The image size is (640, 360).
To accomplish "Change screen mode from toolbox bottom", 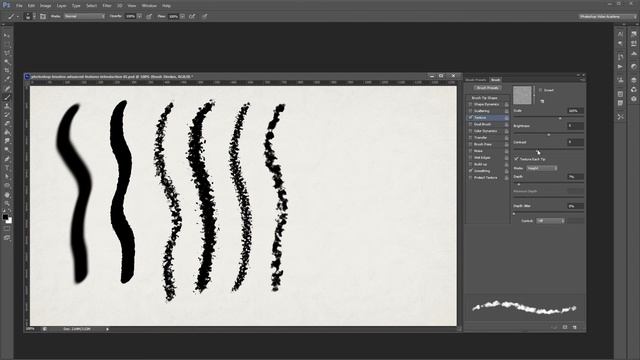I will [x=7, y=238].
